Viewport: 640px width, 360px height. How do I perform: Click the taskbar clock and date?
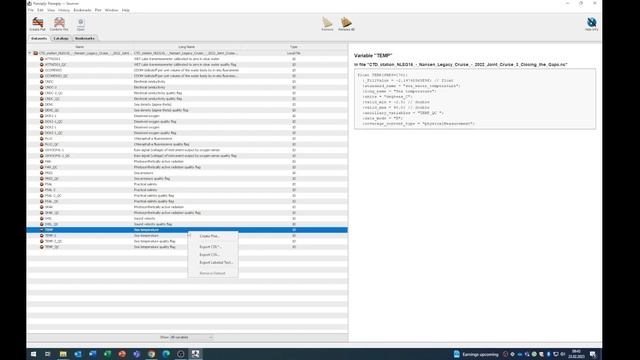pyautogui.click(x=576, y=354)
